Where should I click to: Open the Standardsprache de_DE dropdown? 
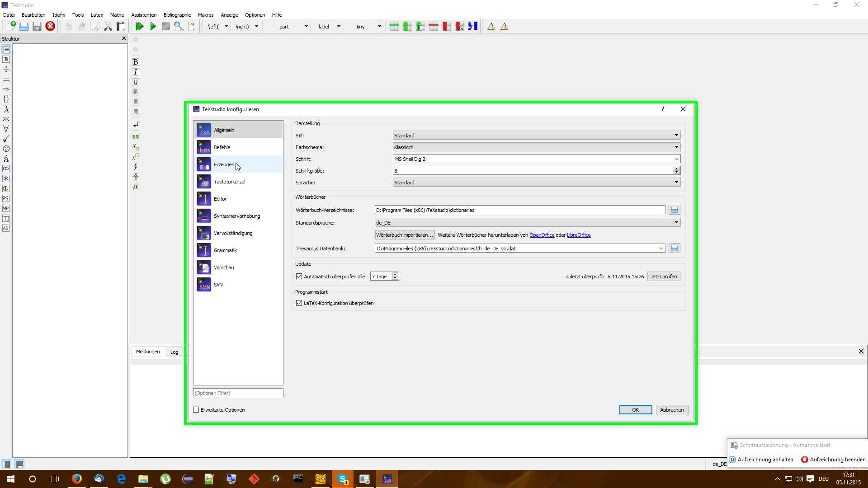[x=528, y=222]
